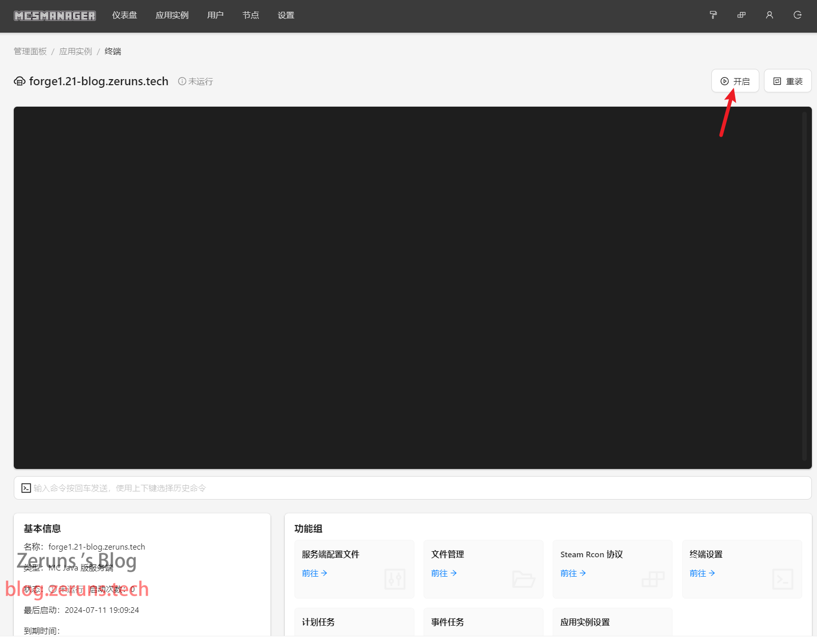Open 前往 link under 文件管理
The height and width of the screenshot is (644, 817).
pos(443,574)
